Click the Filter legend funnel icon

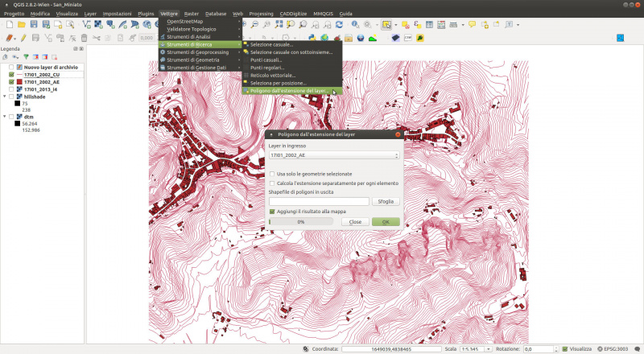click(26, 57)
